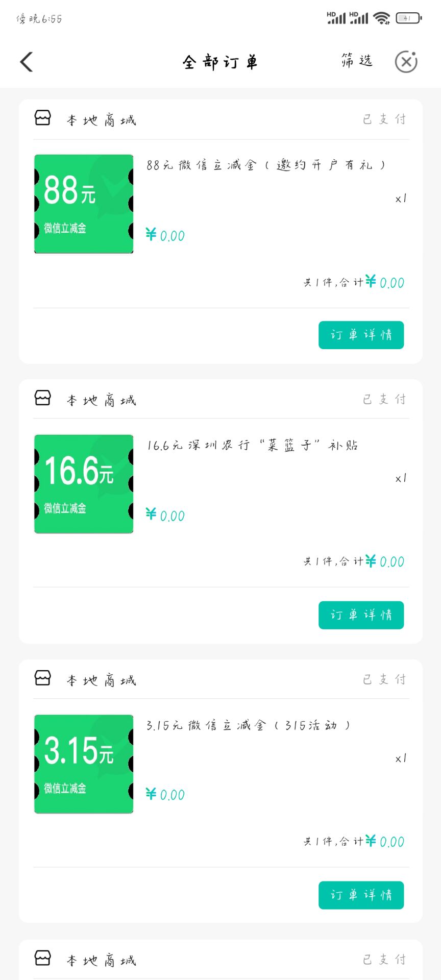Viewport: 441px width, 980px height.
Task: Open the 88元 微信立减金 coupon thumbnail
Action: [x=84, y=204]
